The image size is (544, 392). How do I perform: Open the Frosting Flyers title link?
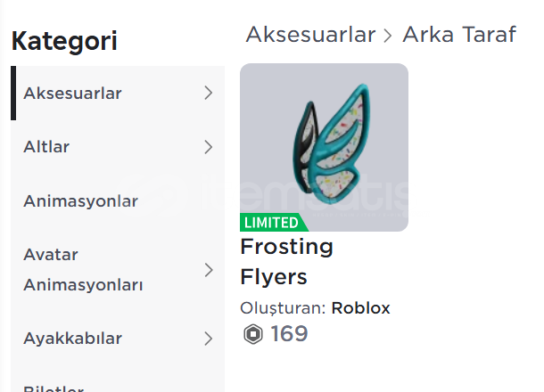[286, 262]
